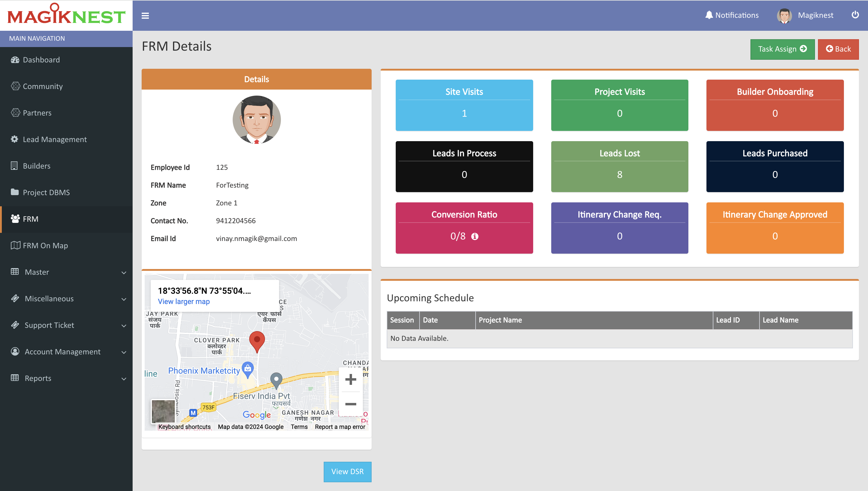
Task: Toggle the hamburger sidebar menu icon
Action: tap(145, 15)
